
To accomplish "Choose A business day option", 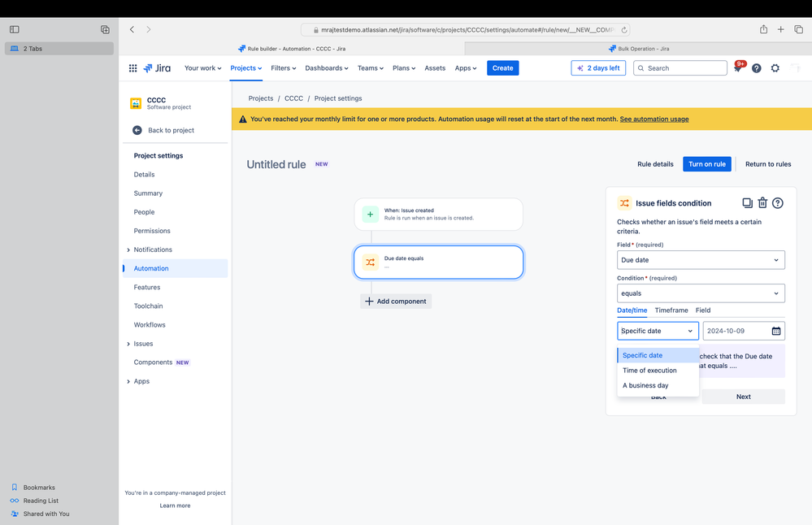I will (658, 385).
